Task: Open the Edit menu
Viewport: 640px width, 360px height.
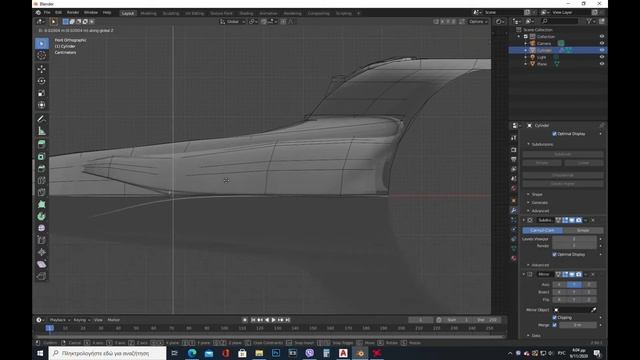Action: 58,13
